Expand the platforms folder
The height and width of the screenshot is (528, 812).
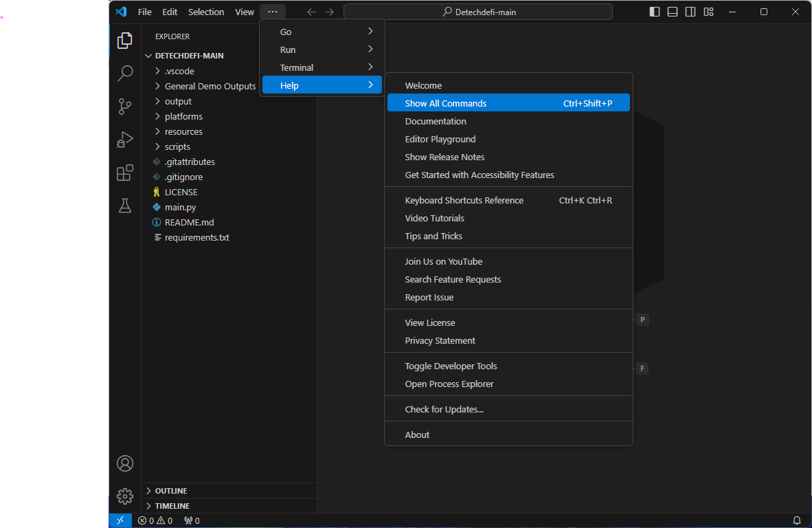coord(183,116)
